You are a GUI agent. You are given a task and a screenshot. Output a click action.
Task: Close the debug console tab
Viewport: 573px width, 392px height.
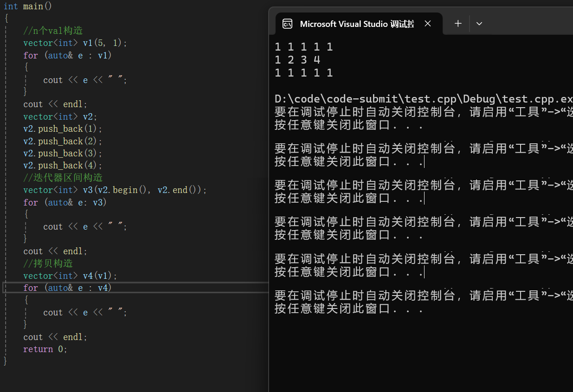[x=428, y=24]
